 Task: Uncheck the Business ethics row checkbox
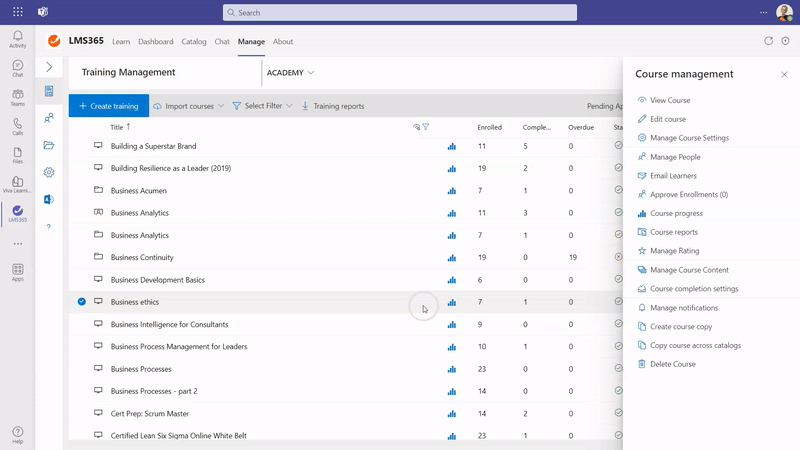(82, 302)
